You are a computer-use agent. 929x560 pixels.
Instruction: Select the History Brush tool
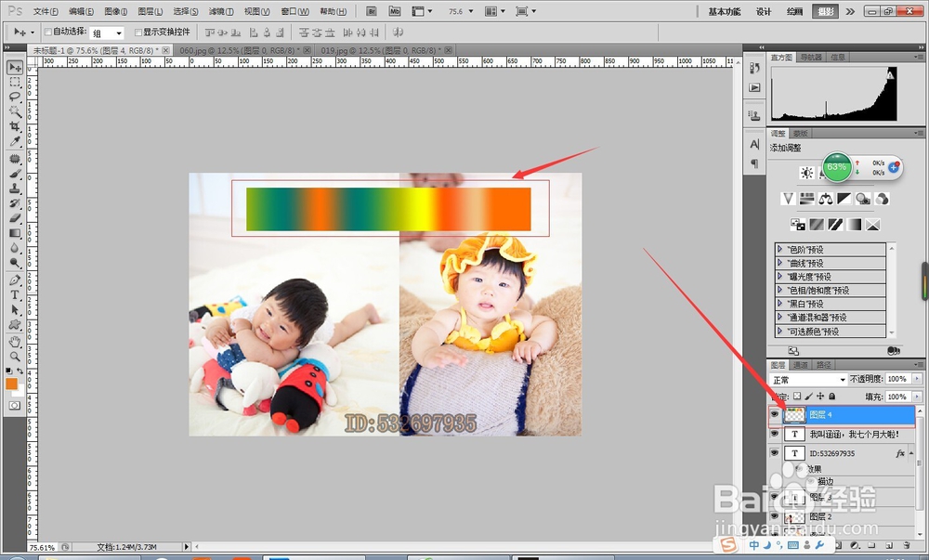click(x=15, y=203)
